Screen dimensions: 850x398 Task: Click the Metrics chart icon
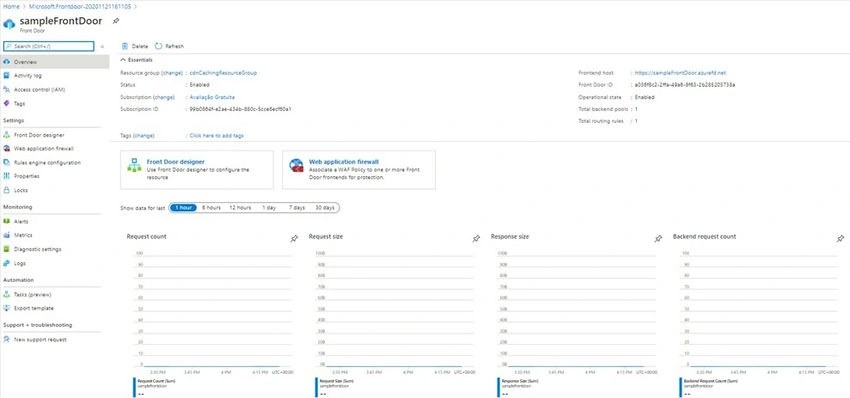point(7,235)
